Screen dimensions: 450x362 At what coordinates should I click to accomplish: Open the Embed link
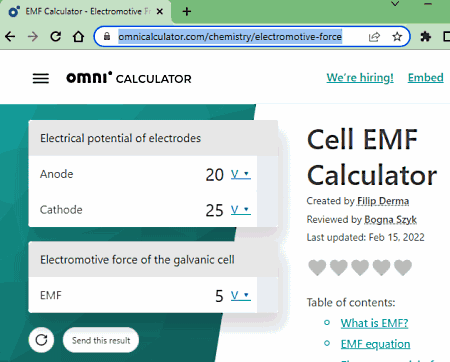pyautogui.click(x=426, y=78)
